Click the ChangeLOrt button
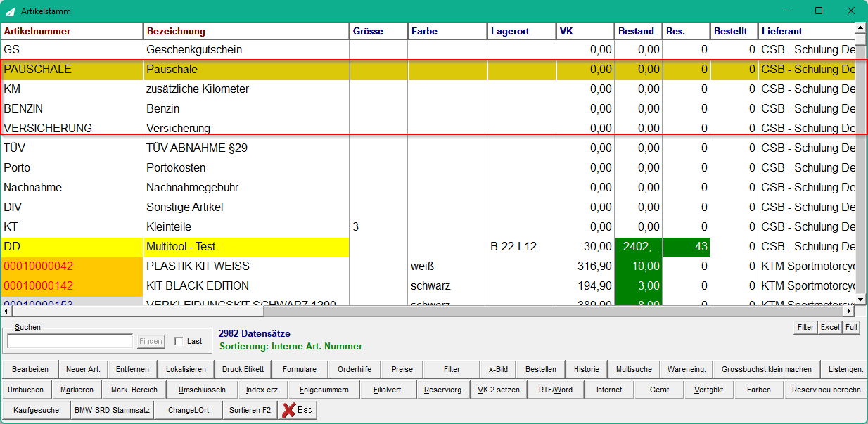The height and width of the screenshot is (424, 868). pos(189,410)
